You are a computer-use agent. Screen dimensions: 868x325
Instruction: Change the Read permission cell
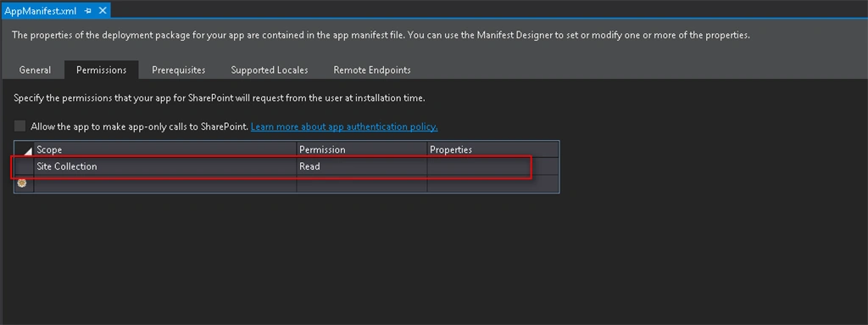tap(362, 166)
